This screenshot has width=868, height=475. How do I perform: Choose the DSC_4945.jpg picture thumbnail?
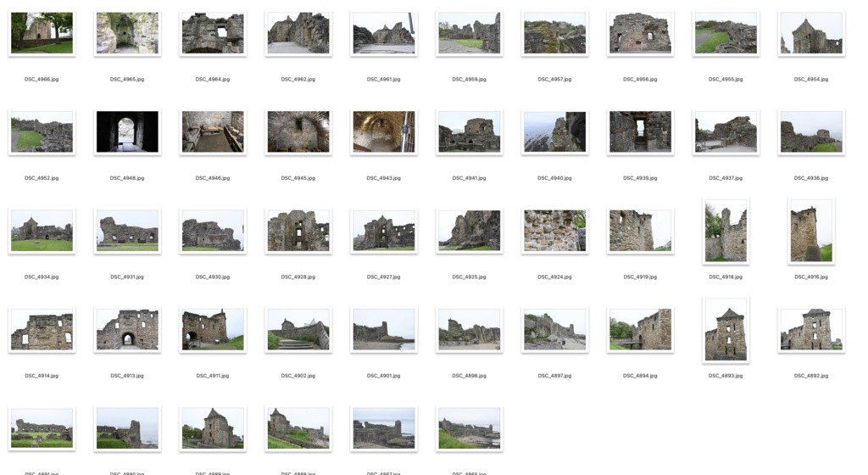(298, 131)
